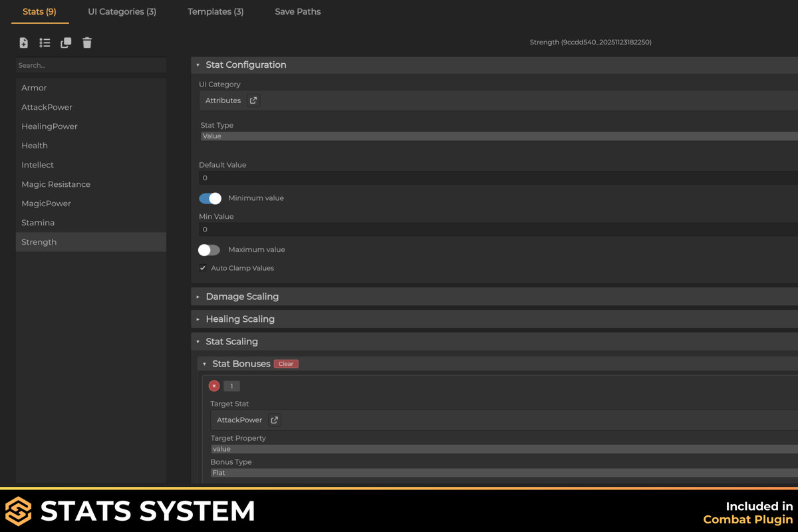The height and width of the screenshot is (532, 798).
Task: Duplicate the selected stat using the copy icon
Action: 66,43
